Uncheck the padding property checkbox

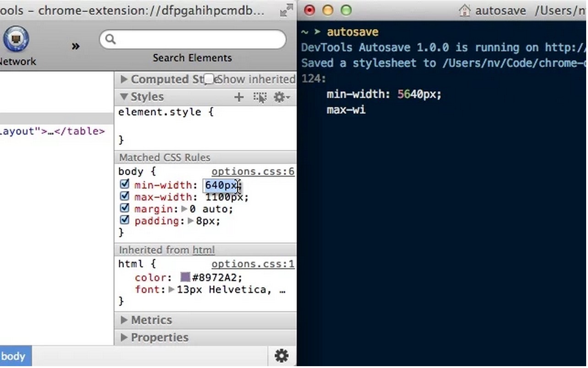tap(125, 220)
